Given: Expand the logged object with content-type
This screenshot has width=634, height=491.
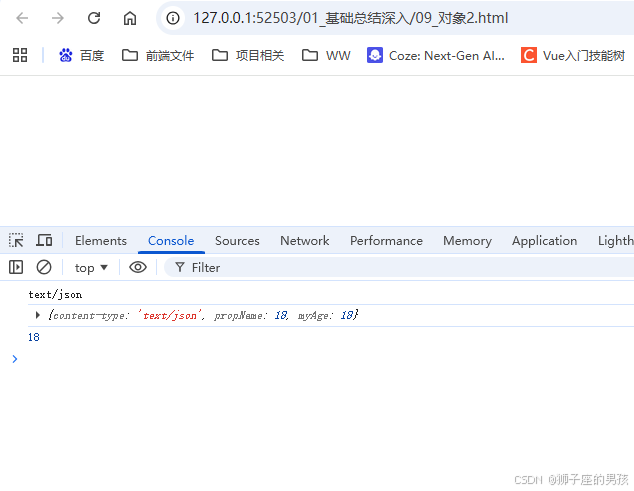Looking at the screenshot, I should point(38,315).
